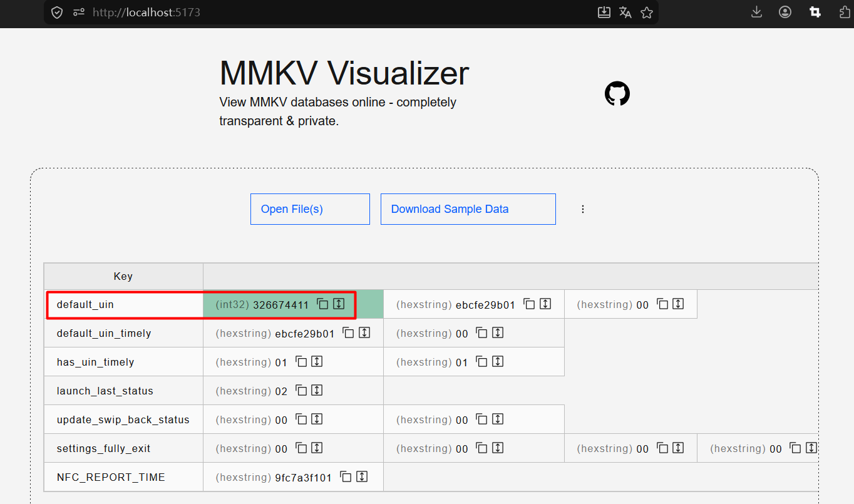Click the translate page icon
Screen dimensions: 854x504
(x=625, y=12)
